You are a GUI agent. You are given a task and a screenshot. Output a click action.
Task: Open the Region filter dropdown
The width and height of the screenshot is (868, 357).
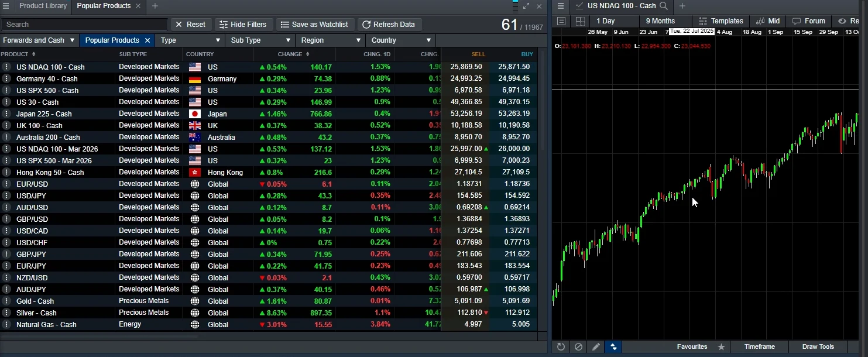(x=330, y=40)
